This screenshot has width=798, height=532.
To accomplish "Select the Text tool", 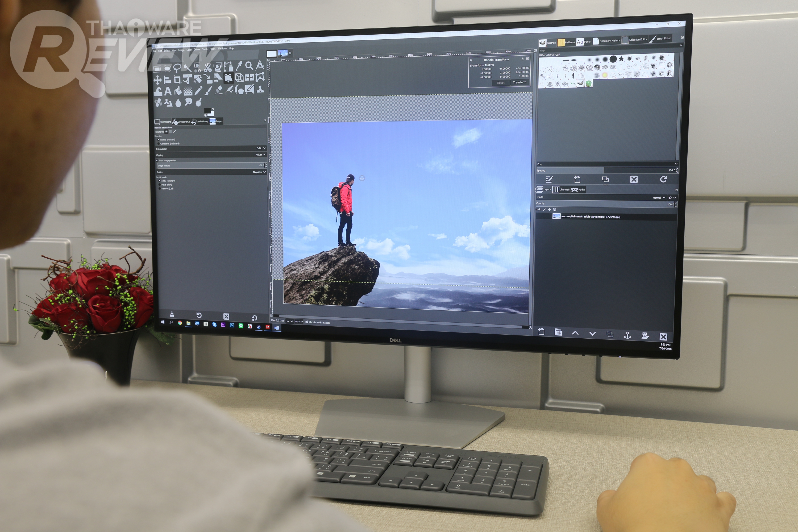I will [168, 91].
